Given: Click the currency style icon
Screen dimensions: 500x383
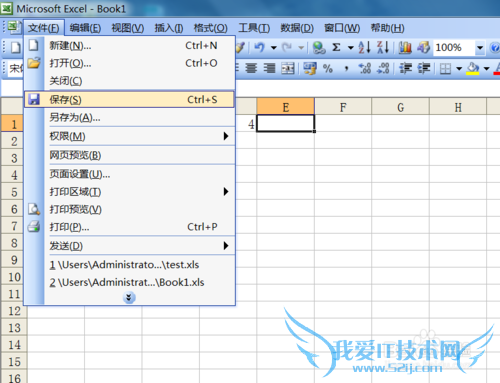Looking at the screenshot, I should (310, 68).
